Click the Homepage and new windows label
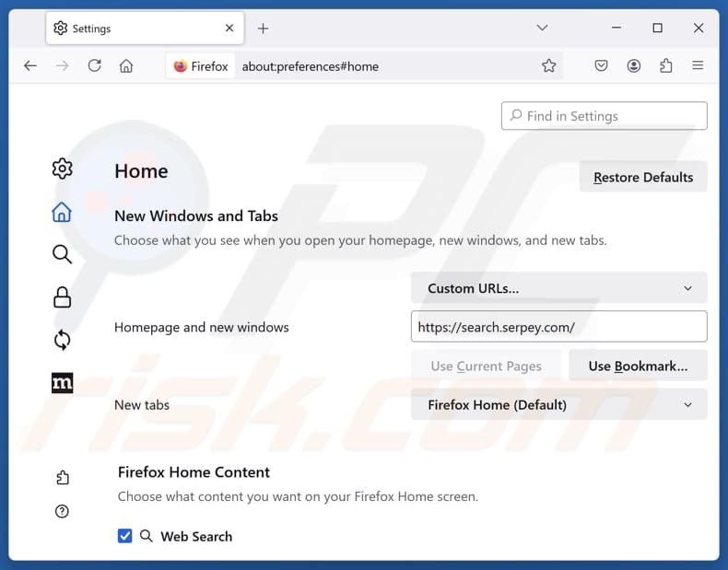Viewport: 728px width, 570px height. tap(202, 327)
